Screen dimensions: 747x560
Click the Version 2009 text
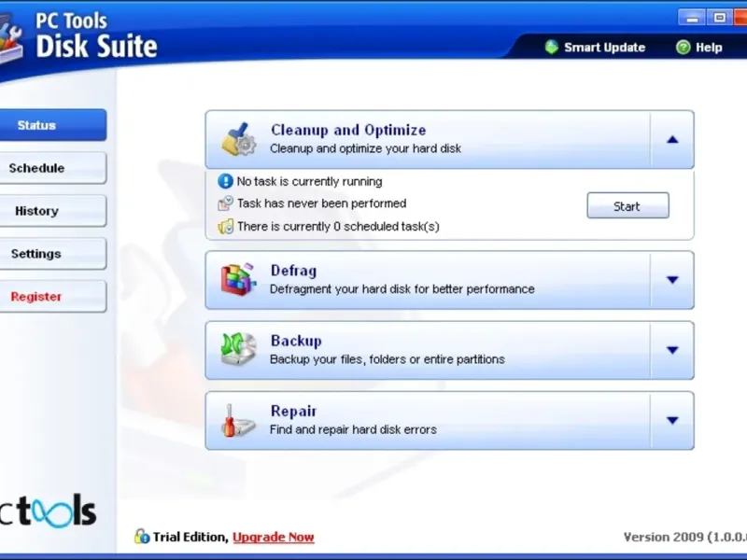[x=685, y=538]
